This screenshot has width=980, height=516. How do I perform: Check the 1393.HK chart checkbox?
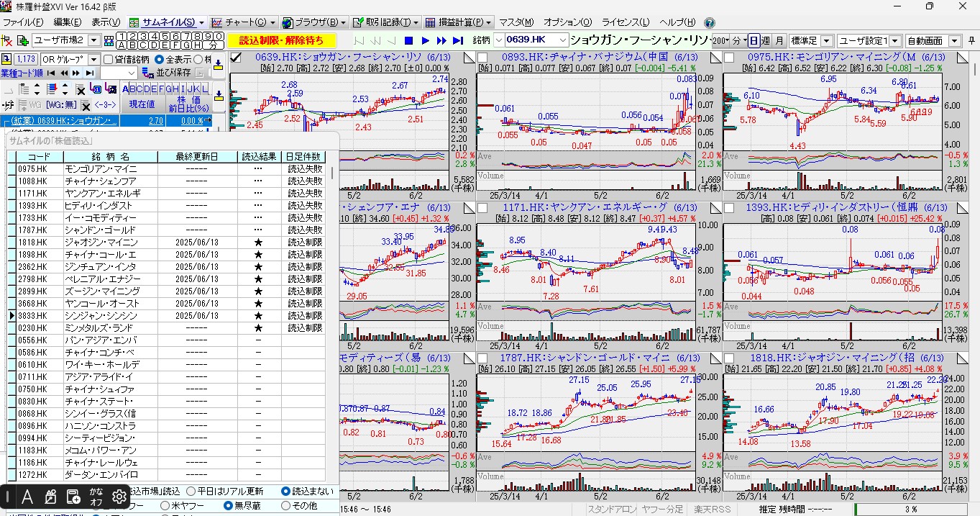[x=729, y=209]
